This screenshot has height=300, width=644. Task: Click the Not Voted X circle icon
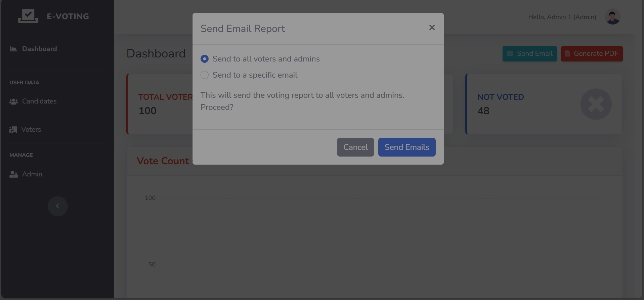click(x=596, y=104)
